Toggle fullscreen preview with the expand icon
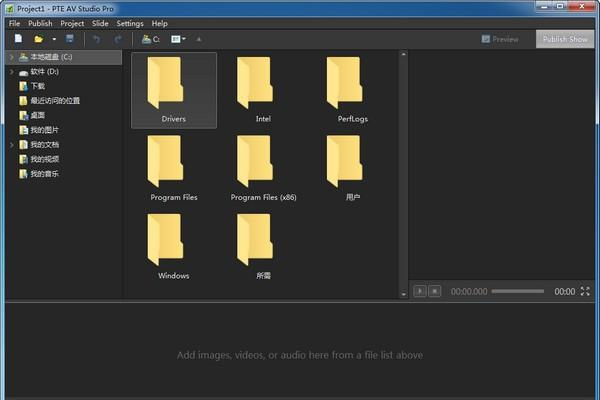This screenshot has height=400, width=600. coord(585,291)
